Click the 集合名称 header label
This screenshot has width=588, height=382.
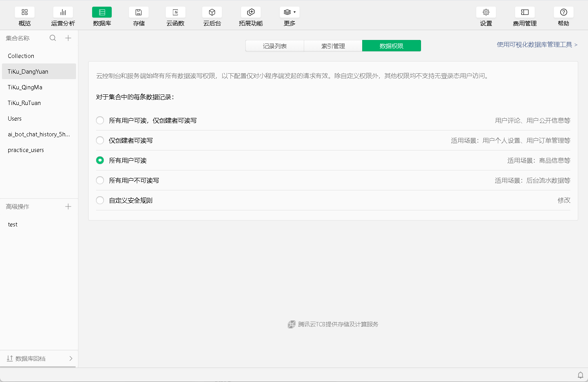pyautogui.click(x=18, y=38)
